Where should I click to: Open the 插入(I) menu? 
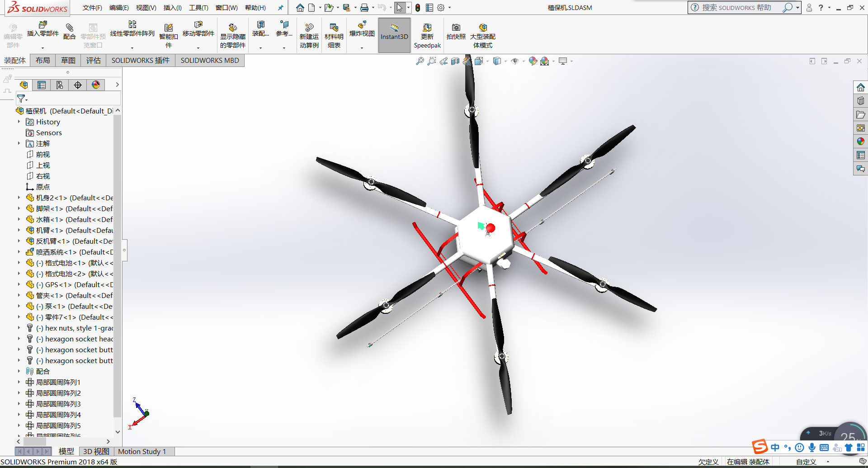tap(172, 8)
